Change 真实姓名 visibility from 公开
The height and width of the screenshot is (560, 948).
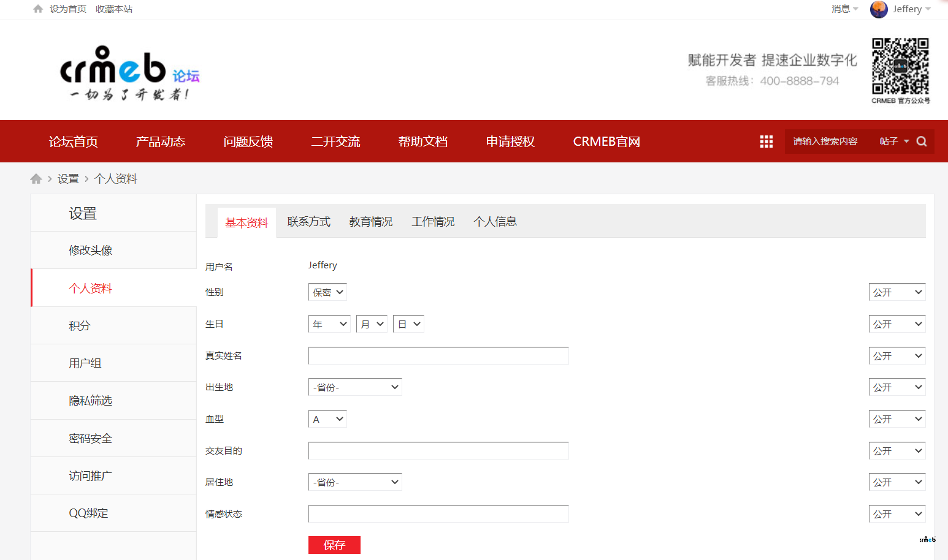pos(896,355)
